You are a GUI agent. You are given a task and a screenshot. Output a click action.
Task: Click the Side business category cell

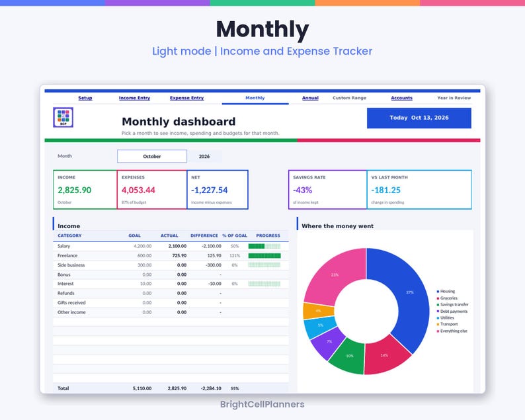71,265
